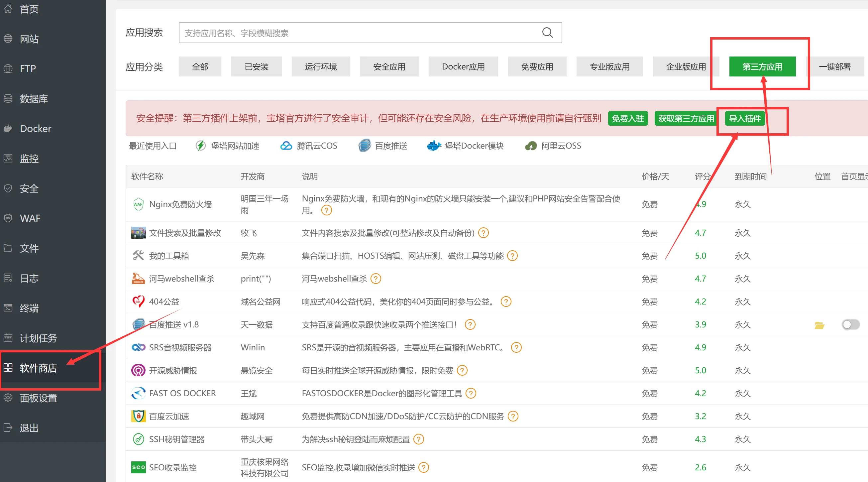The width and height of the screenshot is (868, 482).
Task: Select the 安全应用 category tab
Action: [389, 67]
